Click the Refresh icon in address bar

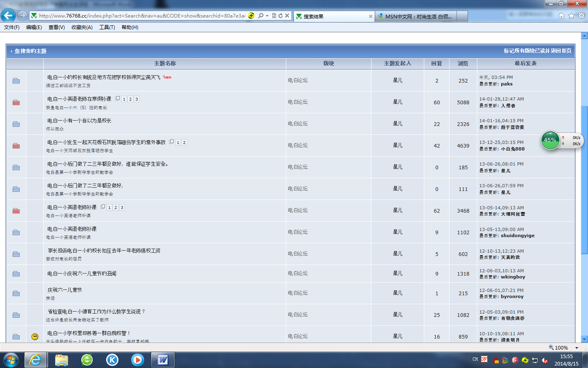(281, 16)
